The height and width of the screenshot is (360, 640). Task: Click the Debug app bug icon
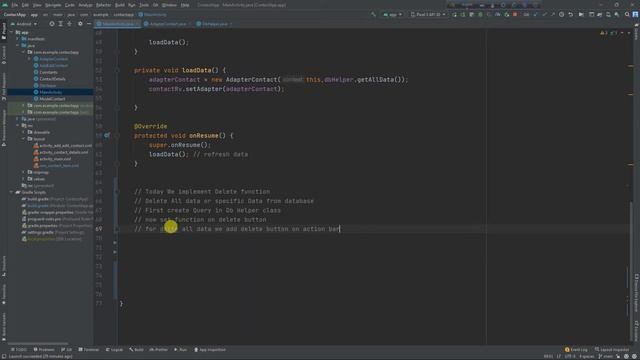click(480, 15)
